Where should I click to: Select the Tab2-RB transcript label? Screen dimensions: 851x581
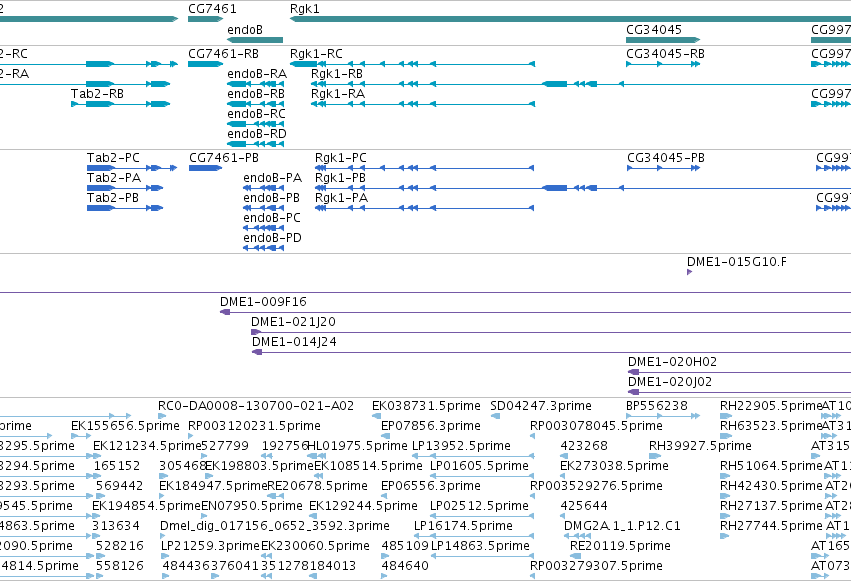(x=97, y=94)
